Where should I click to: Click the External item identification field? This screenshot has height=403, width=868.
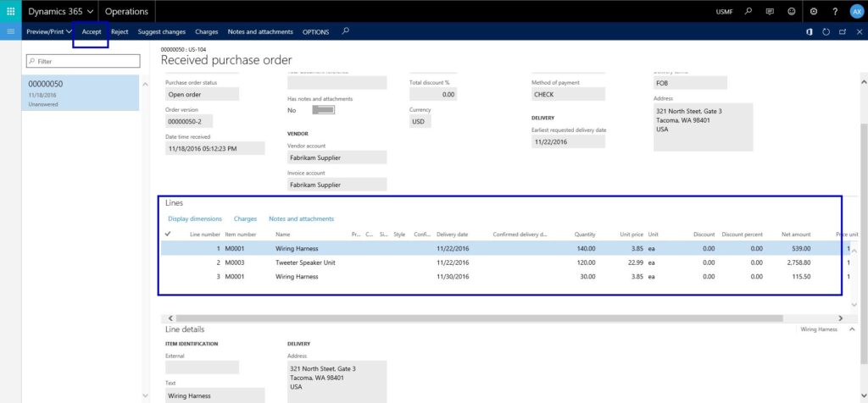202,367
